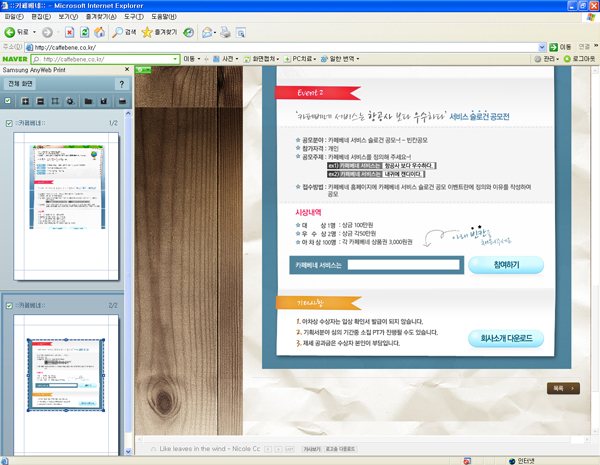Open the Back button history dropdown arrow
The height and width of the screenshot is (465, 600).
click(34, 32)
